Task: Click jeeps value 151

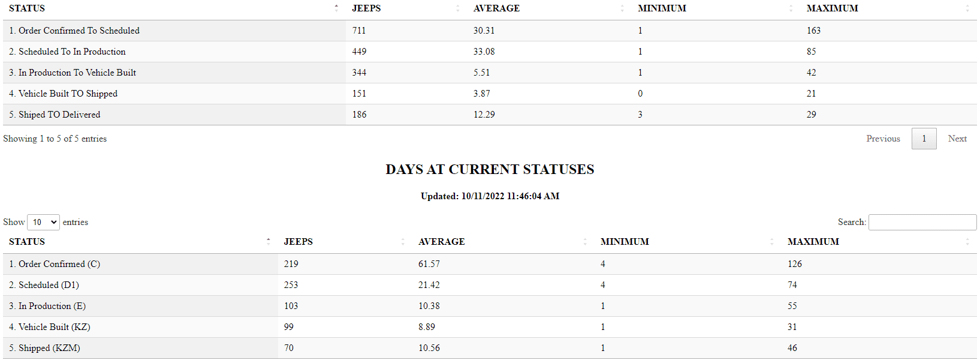Action: 358,94
